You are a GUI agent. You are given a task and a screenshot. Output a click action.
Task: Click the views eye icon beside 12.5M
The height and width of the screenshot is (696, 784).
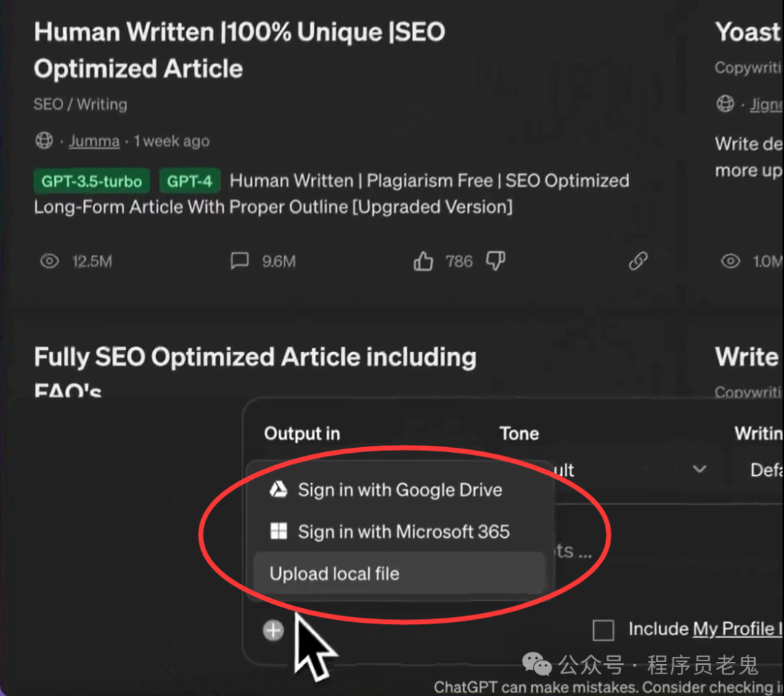pyautogui.click(x=49, y=261)
